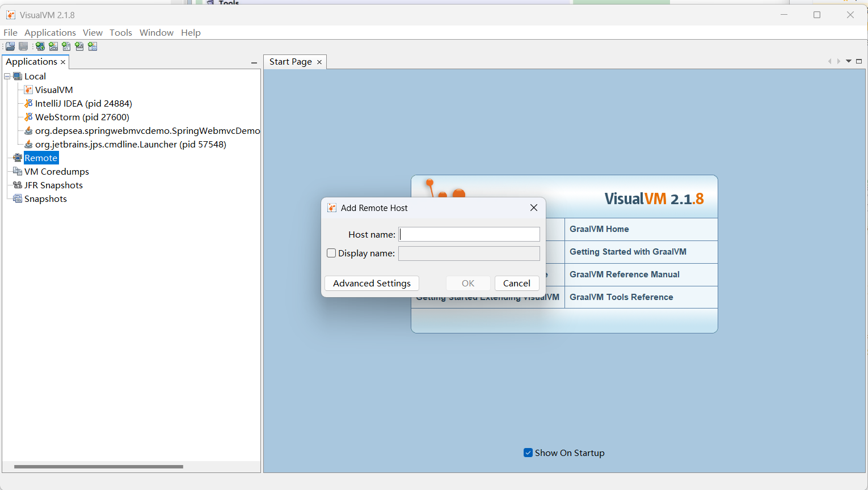Click the Applications panel horizontal scrollbar
The width and height of the screenshot is (868, 490).
[x=99, y=467]
